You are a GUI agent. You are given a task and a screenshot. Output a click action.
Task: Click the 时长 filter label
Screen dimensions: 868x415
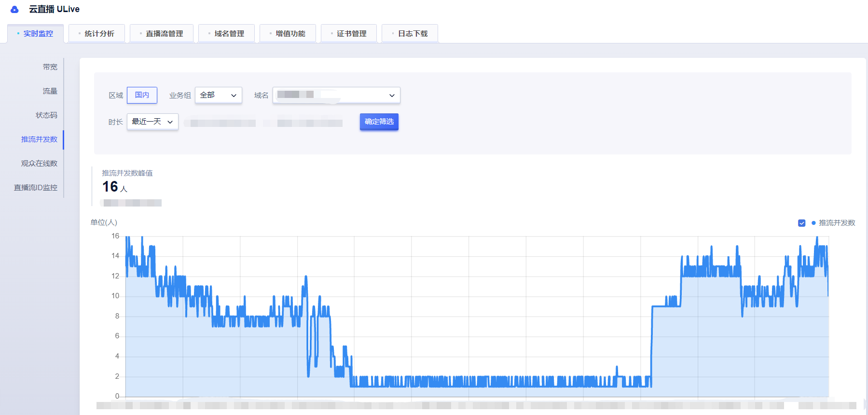click(x=115, y=122)
